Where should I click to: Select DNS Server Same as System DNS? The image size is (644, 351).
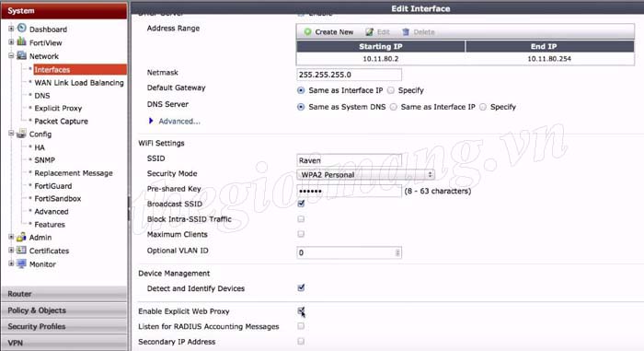301,107
